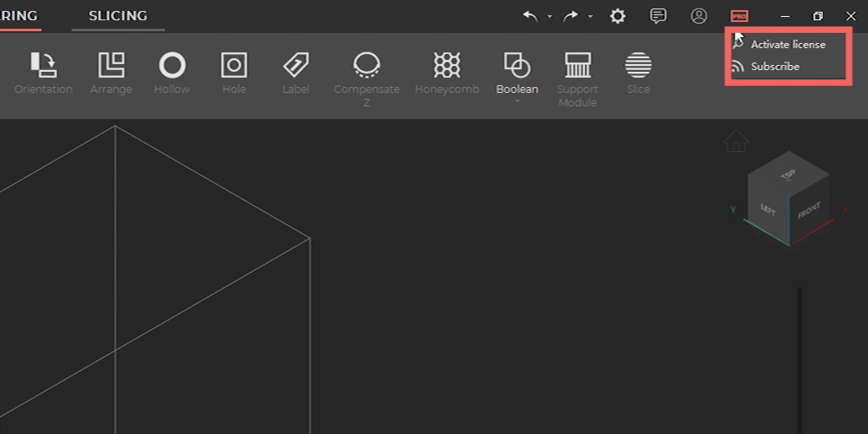
Task: Click the LEFT face of view cube
Action: [x=768, y=209]
